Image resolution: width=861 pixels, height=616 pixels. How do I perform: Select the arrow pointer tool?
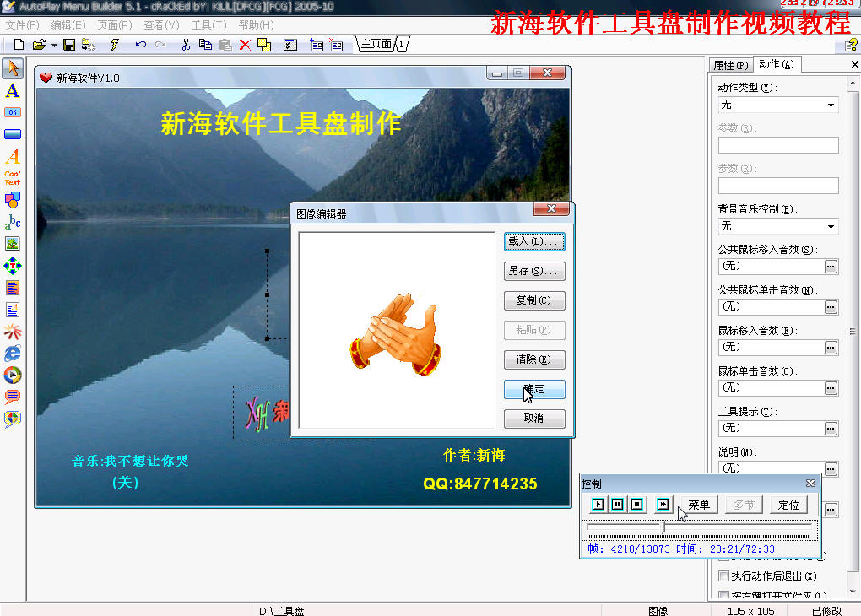[13, 68]
